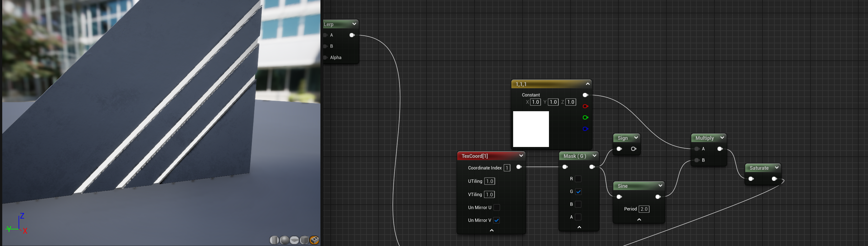Click the Mask (G) node input pin
The image size is (868, 246).
pyautogui.click(x=565, y=167)
